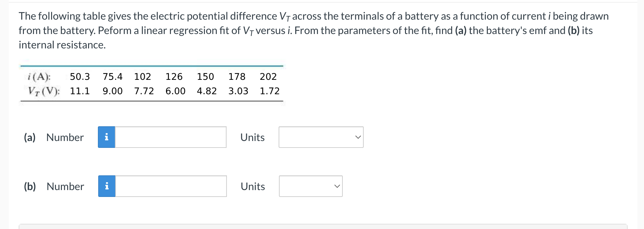This screenshot has height=229, width=644.
Task: Click the i(A) row header in table
Action: coord(39,77)
